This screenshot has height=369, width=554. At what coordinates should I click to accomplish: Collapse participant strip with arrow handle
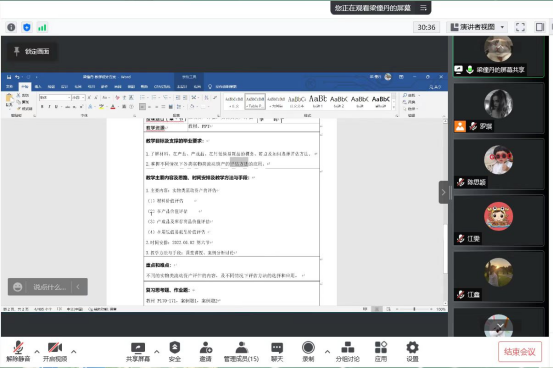pos(444,192)
